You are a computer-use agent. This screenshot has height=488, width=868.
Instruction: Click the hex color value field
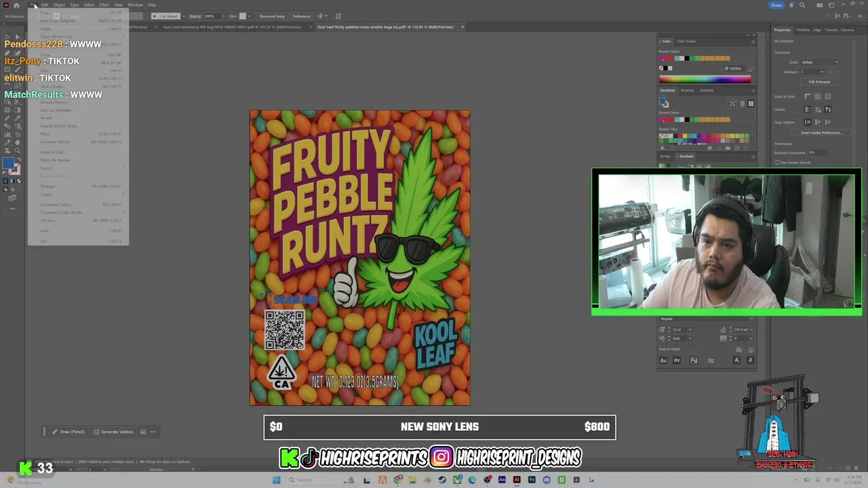tap(736, 68)
